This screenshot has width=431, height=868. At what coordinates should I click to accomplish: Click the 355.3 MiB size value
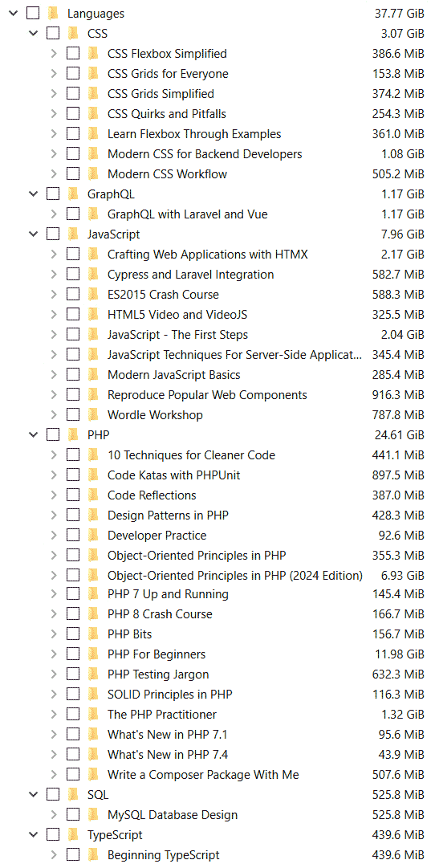point(398,555)
